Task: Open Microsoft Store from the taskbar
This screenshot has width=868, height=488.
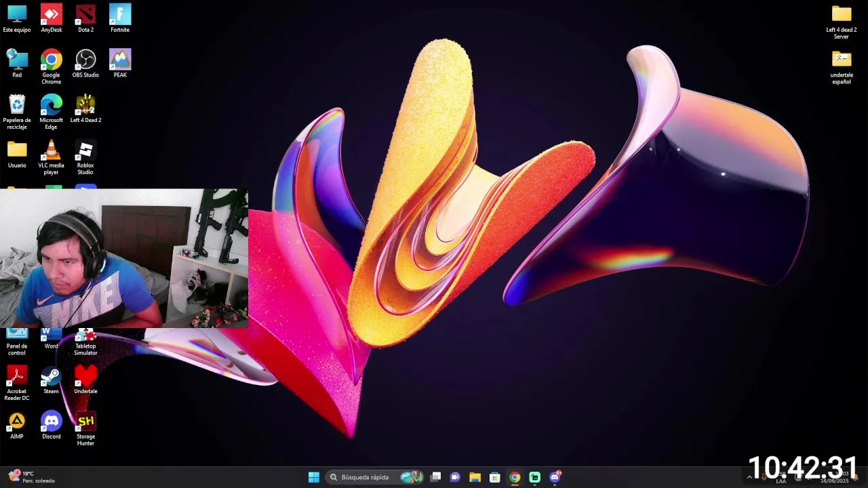Action: point(495,477)
